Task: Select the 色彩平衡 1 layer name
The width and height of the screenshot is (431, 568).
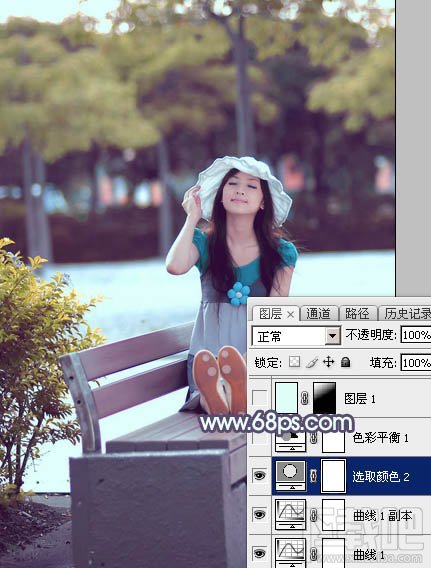Action: (x=381, y=438)
